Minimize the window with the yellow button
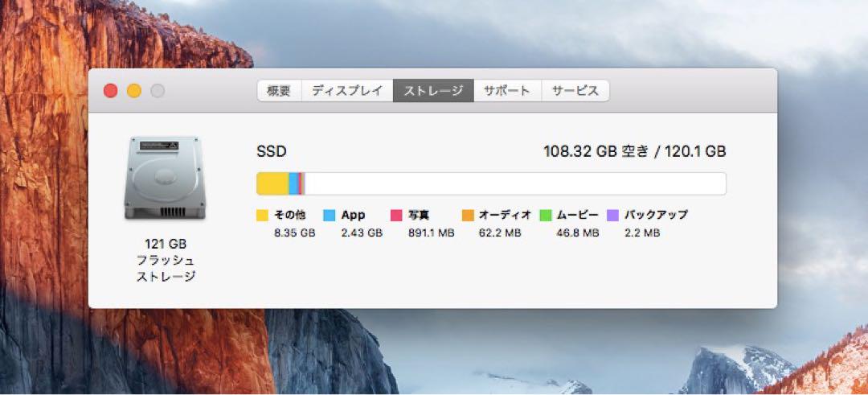Screen dimensions: 868x395 tap(134, 91)
